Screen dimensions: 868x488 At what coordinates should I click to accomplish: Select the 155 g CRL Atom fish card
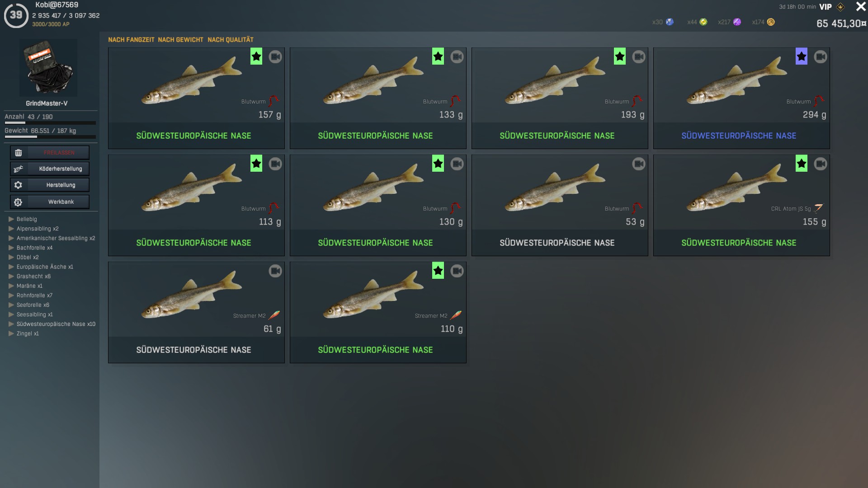pos(741,206)
